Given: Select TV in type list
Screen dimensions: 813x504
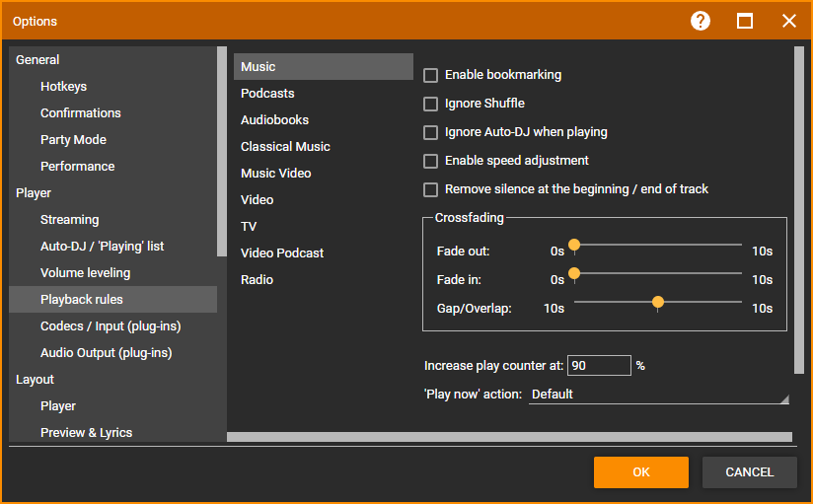Looking at the screenshot, I should (x=323, y=227).
